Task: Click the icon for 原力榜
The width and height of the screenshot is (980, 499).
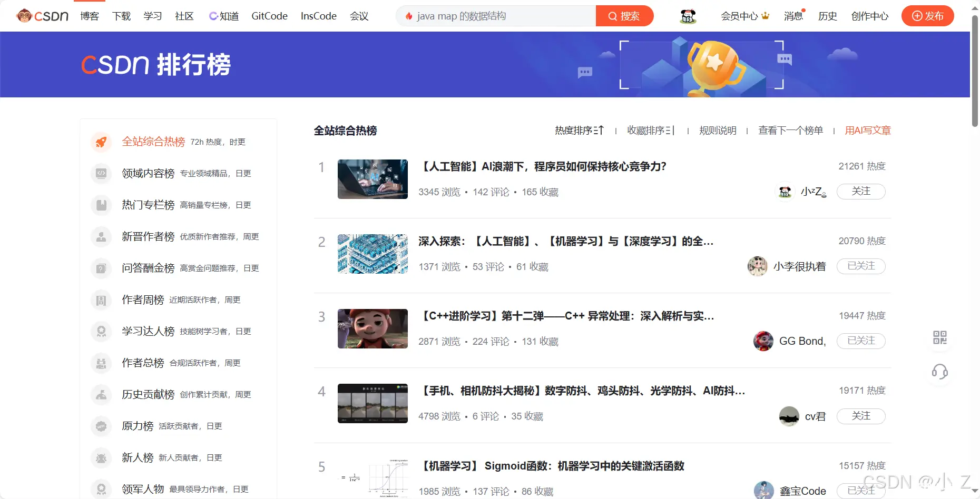Action: [x=101, y=426]
